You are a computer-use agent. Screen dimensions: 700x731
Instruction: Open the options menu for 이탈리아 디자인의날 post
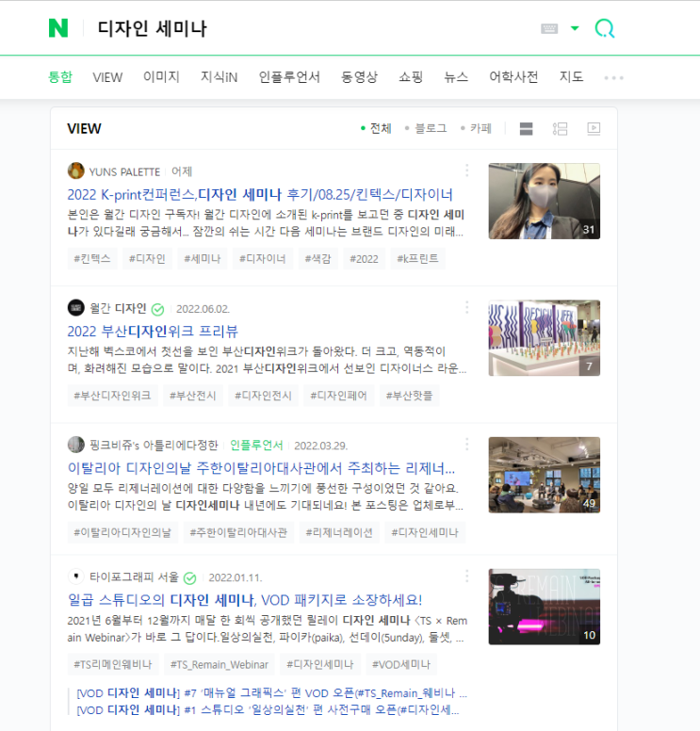[466, 445]
